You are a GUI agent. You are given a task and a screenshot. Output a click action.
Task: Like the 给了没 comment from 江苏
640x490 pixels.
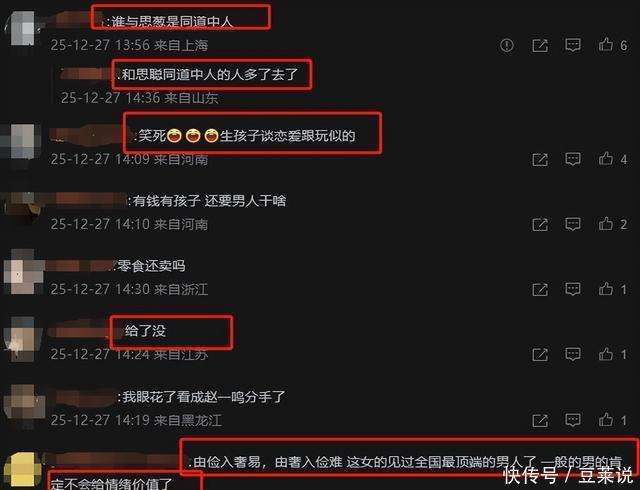point(606,354)
